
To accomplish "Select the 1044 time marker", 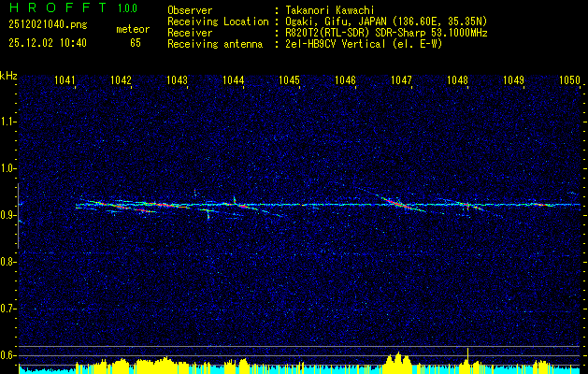I will 234,81.
